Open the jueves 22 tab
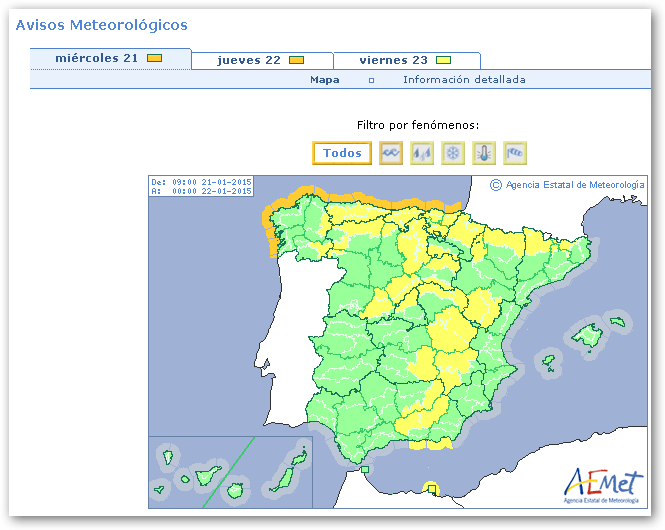665x530 pixels. point(261,60)
